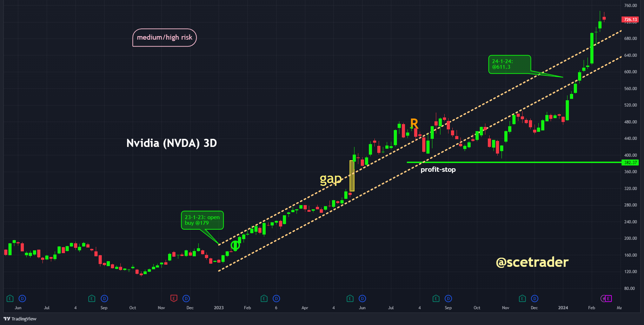The image size is (644, 325).
Task: Click the earnings E marker left of the first Jun label
Action: click(10, 298)
